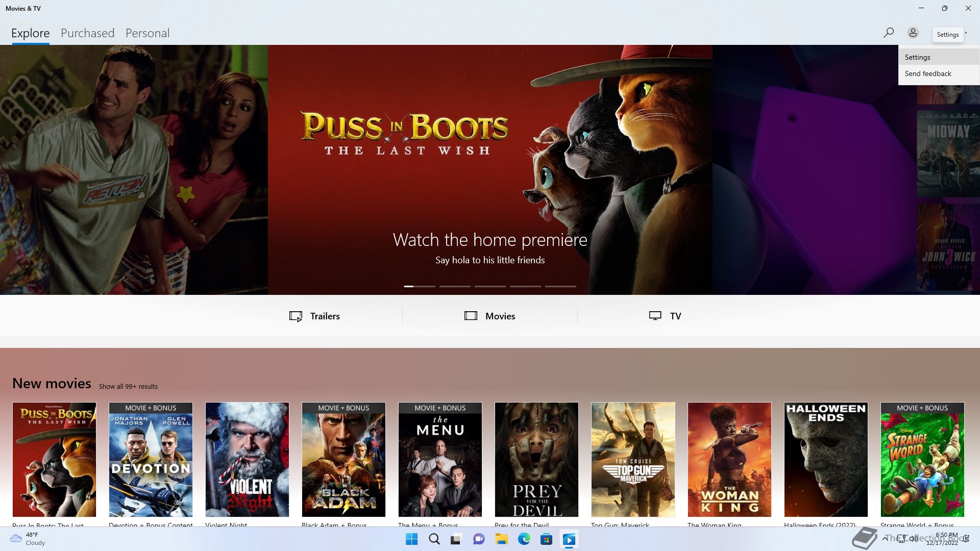Open File Explorer from taskbar
This screenshot has height=551, width=980.
501,539
